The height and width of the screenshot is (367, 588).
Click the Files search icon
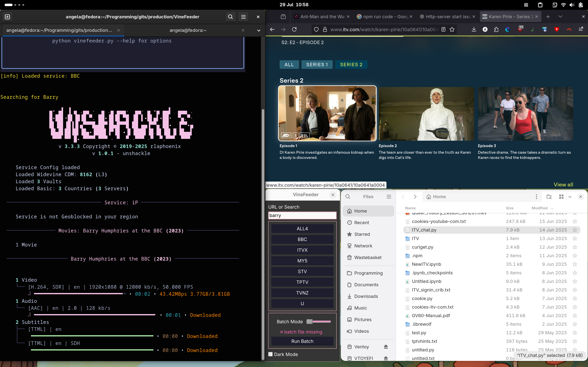click(x=348, y=197)
